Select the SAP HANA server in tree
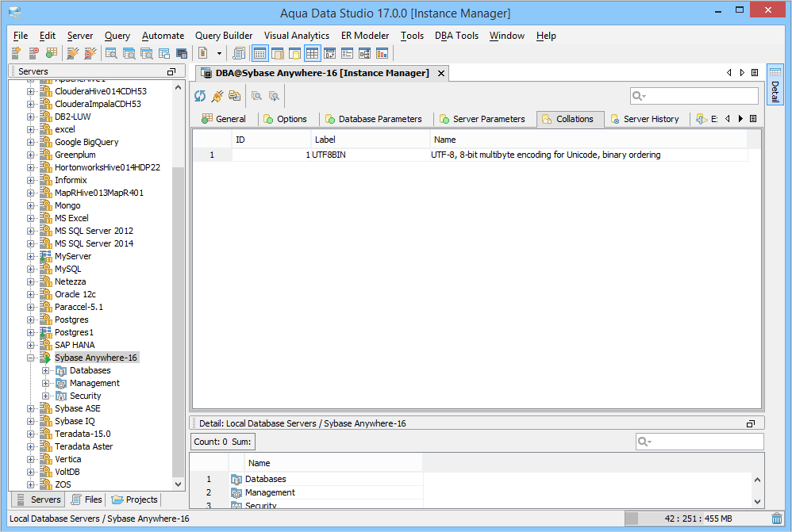Viewport: 792px width, 532px height. pos(75,345)
